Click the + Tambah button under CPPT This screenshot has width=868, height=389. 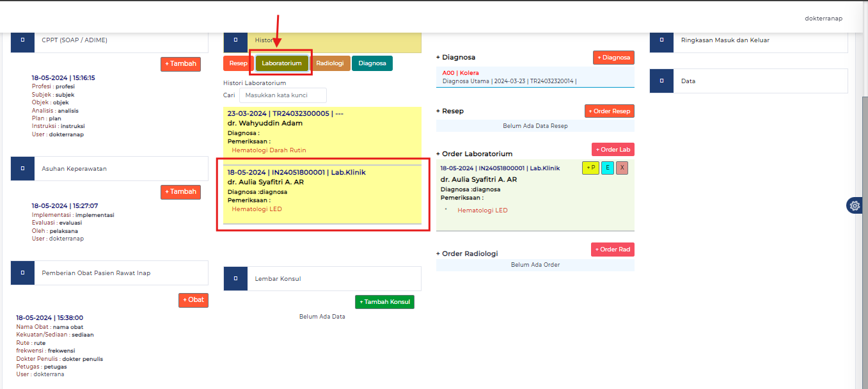point(180,63)
